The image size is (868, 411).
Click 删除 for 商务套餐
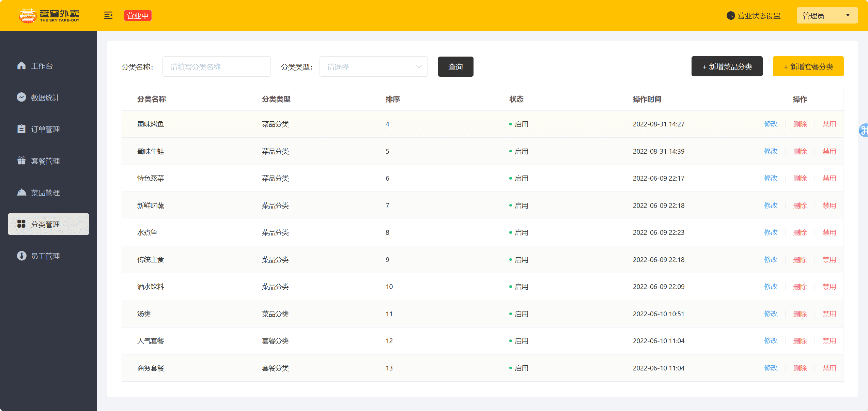tap(800, 368)
